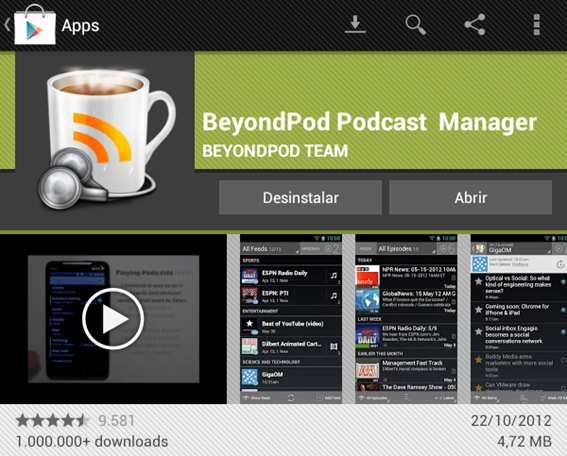Open the downloads arrow icon in top bar
567x456 pixels.
point(355,25)
